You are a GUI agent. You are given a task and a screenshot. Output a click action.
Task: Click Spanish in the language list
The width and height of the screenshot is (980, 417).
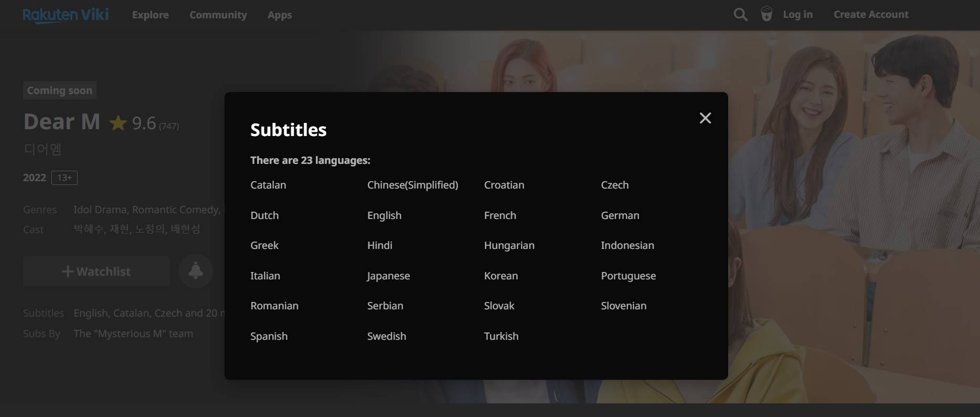click(x=269, y=336)
